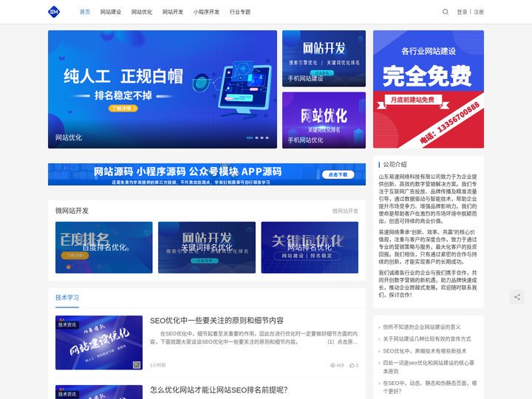532x399 pixels.
Task: Go to 网站优化 in navigation
Action: coord(142,12)
